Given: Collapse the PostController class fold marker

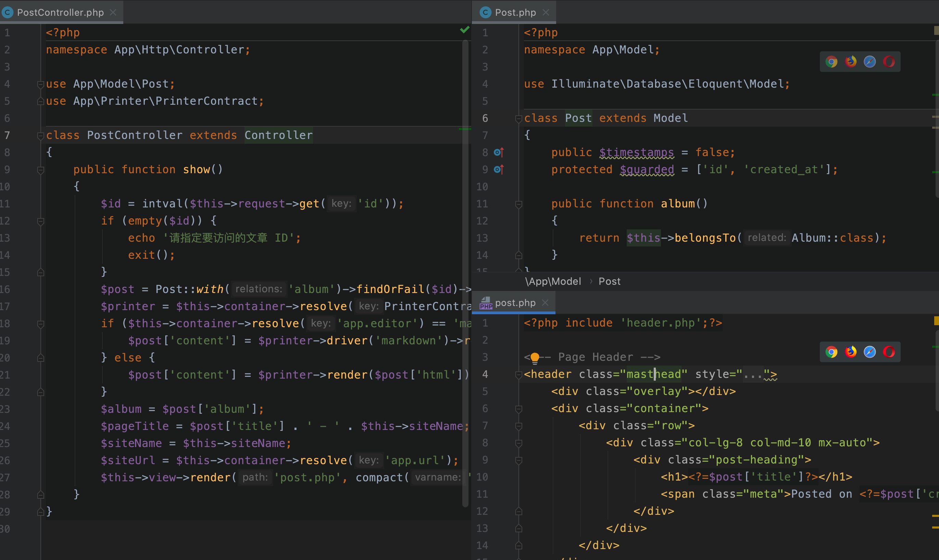Looking at the screenshot, I should coord(41,136).
